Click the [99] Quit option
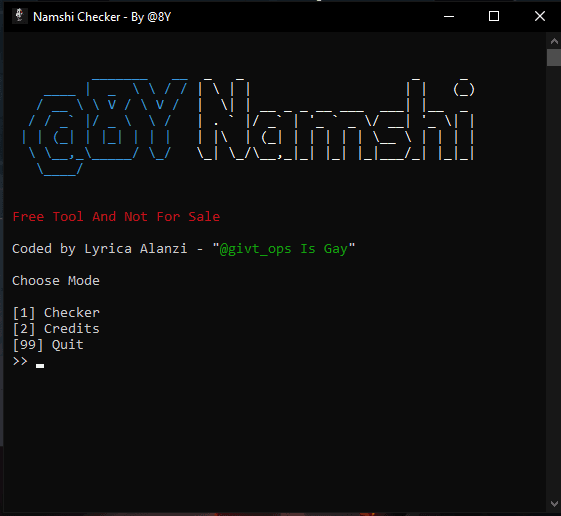The image size is (561, 516). click(x=48, y=345)
